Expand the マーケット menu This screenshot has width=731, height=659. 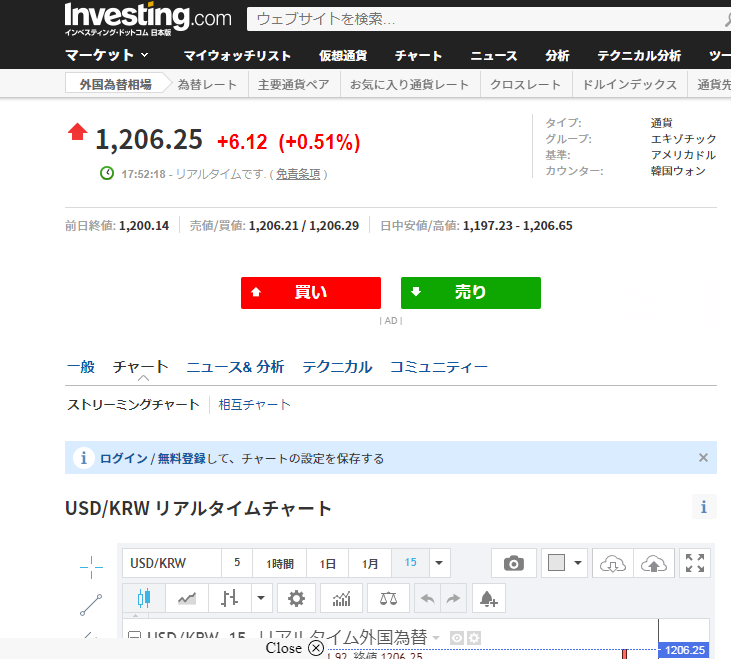point(107,55)
